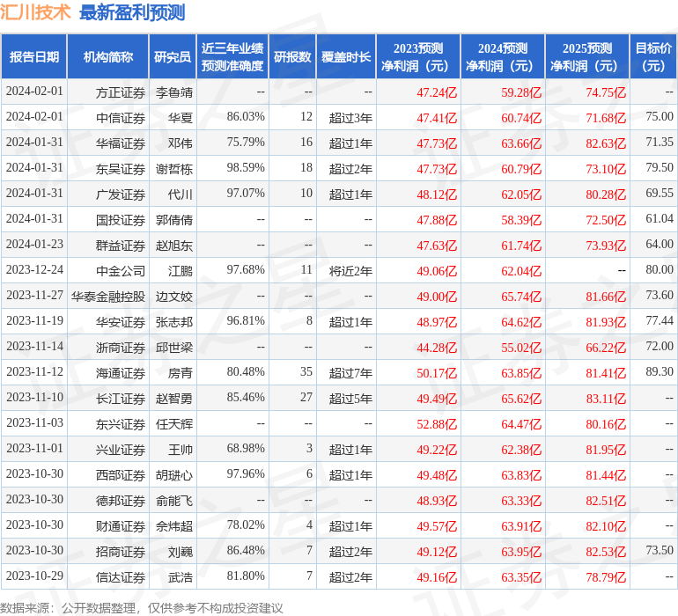The image size is (678, 616).
Task: Click the 89.30 target price
Action: point(660,371)
